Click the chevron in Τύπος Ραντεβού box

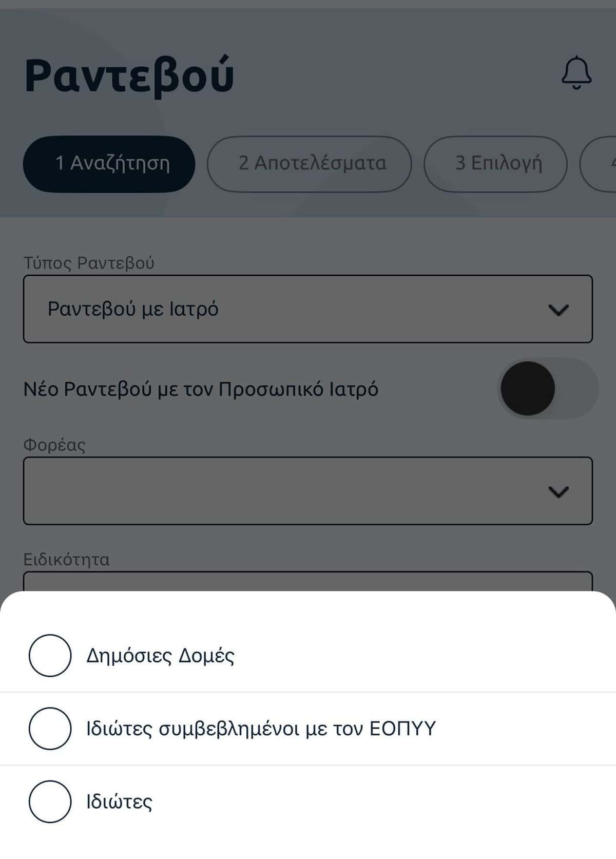point(558,310)
